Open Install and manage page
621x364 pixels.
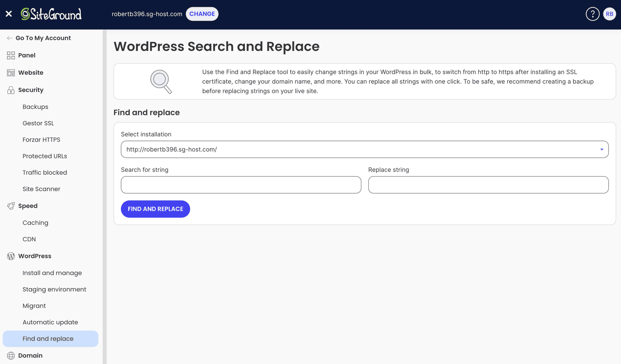coord(52,273)
